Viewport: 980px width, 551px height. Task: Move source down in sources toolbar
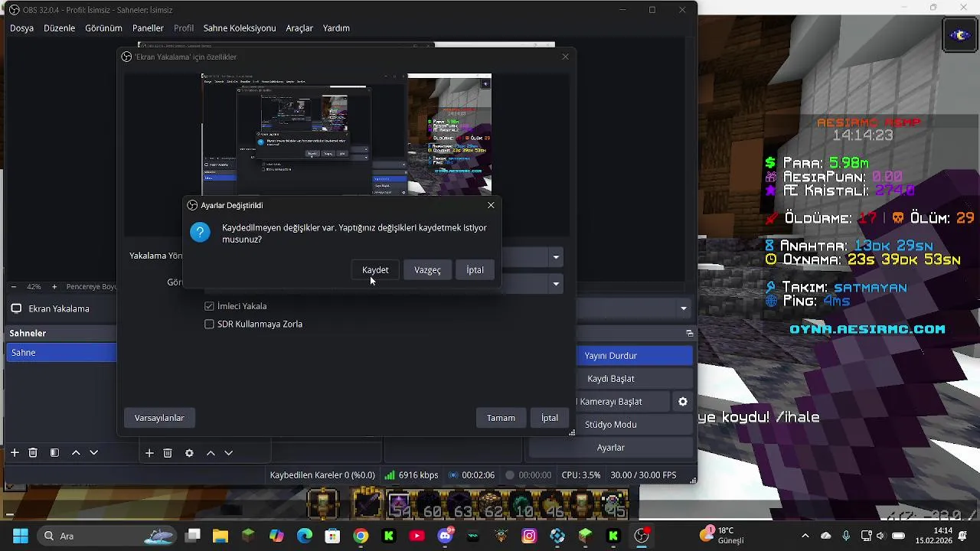228,453
